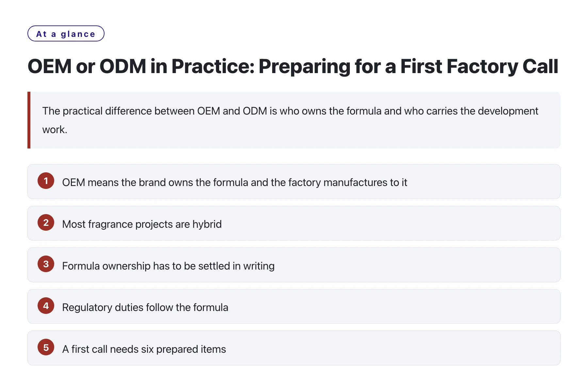Screen dimensions: 588x388
Task: Click the summary callout about OEM and ODM
Action: pyautogui.click(x=294, y=120)
